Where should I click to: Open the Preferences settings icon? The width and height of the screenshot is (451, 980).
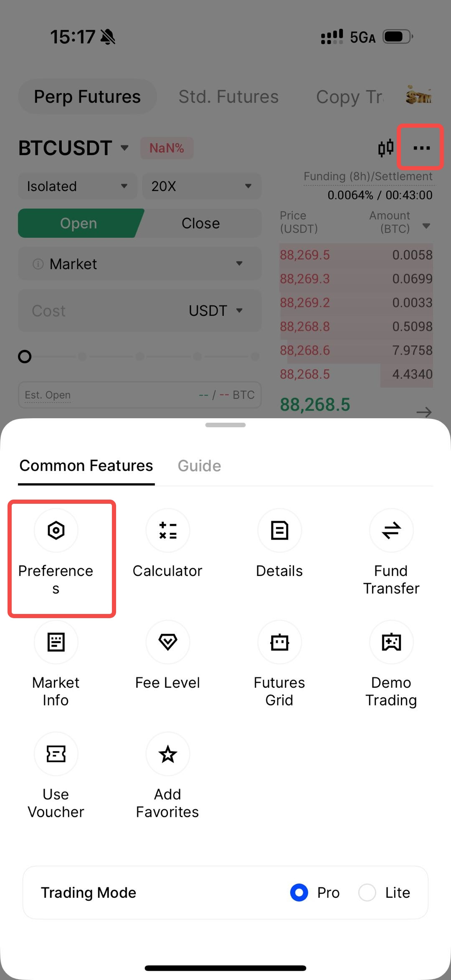pos(56,530)
